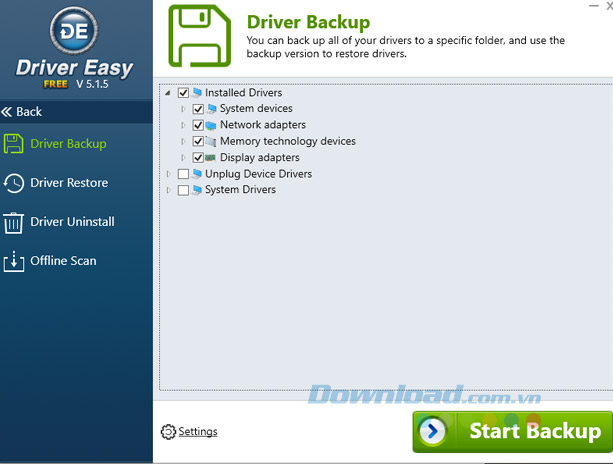The height and width of the screenshot is (464, 613).
Task: Uncheck Memory technology devices checkbox
Action: 198,141
